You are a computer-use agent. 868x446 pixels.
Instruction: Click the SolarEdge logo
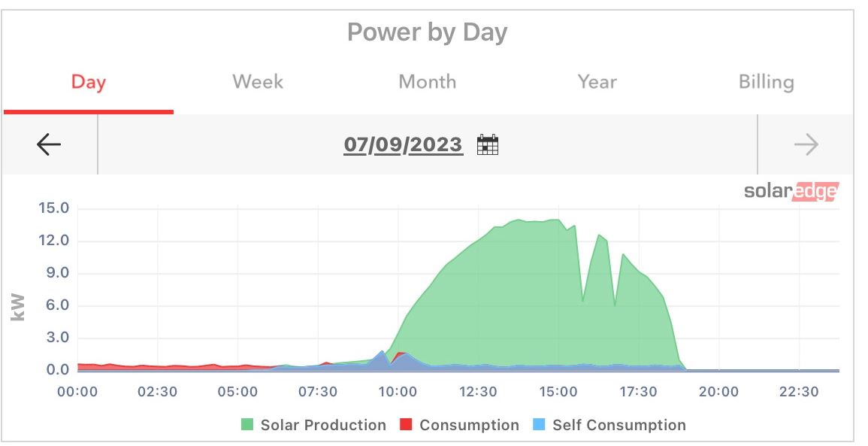click(x=791, y=191)
